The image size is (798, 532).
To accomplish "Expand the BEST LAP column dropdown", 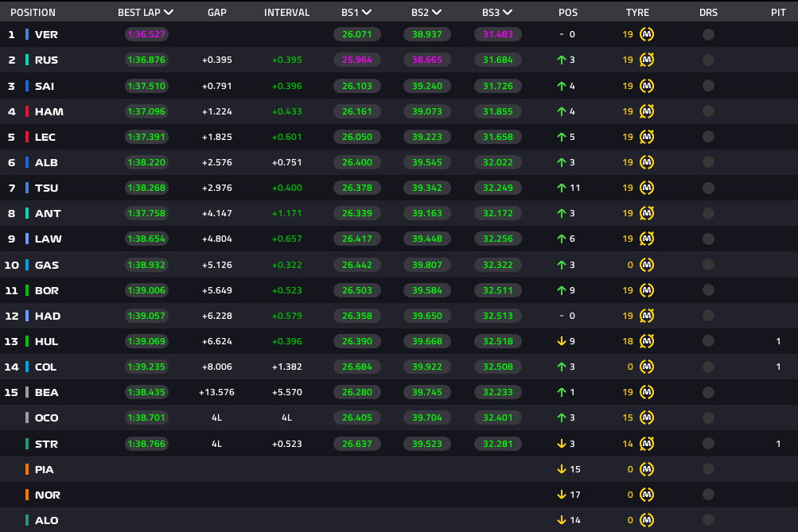I will 169,13.
